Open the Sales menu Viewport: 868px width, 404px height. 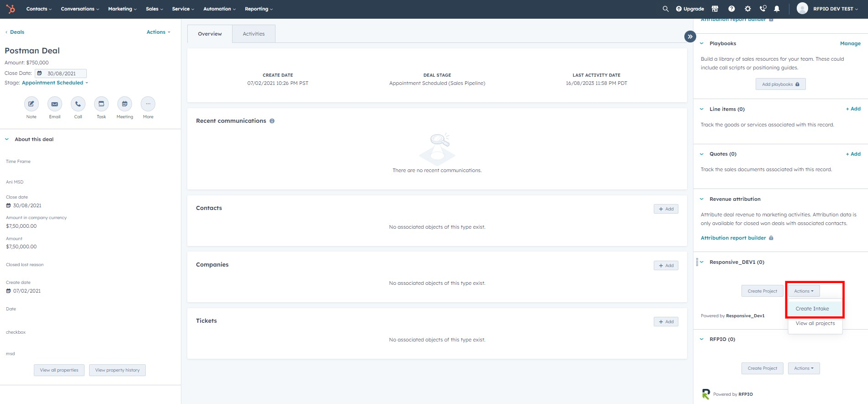(x=154, y=9)
